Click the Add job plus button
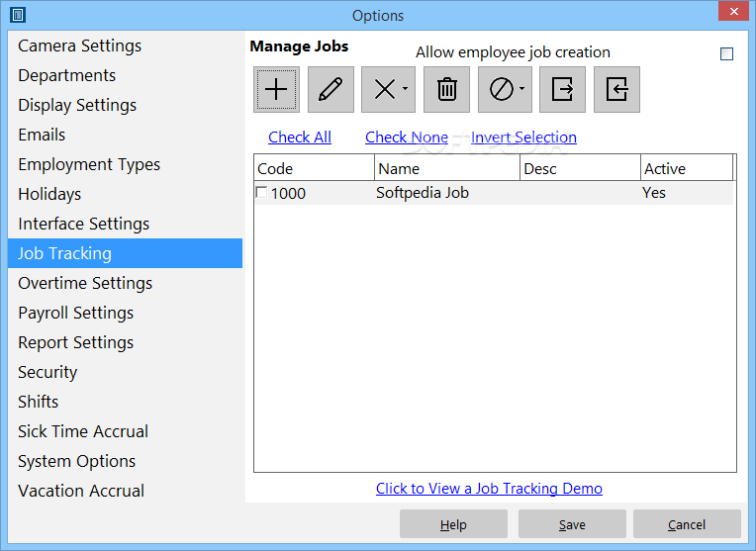Screen dimensions: 756x551 tap(276, 90)
